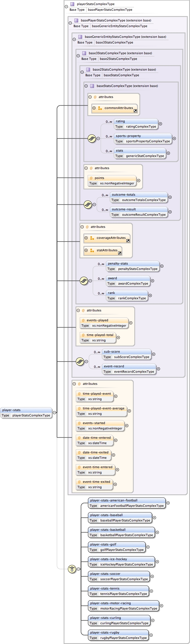Select the player-stats-baseball element box
The width and height of the screenshot is (190, 644).
(x=120, y=518)
